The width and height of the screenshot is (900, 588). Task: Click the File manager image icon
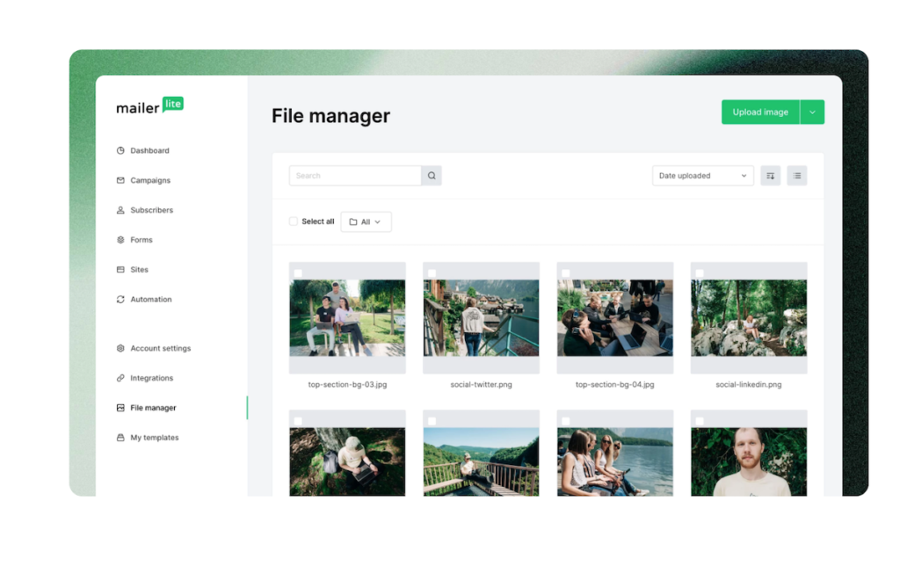pos(120,408)
